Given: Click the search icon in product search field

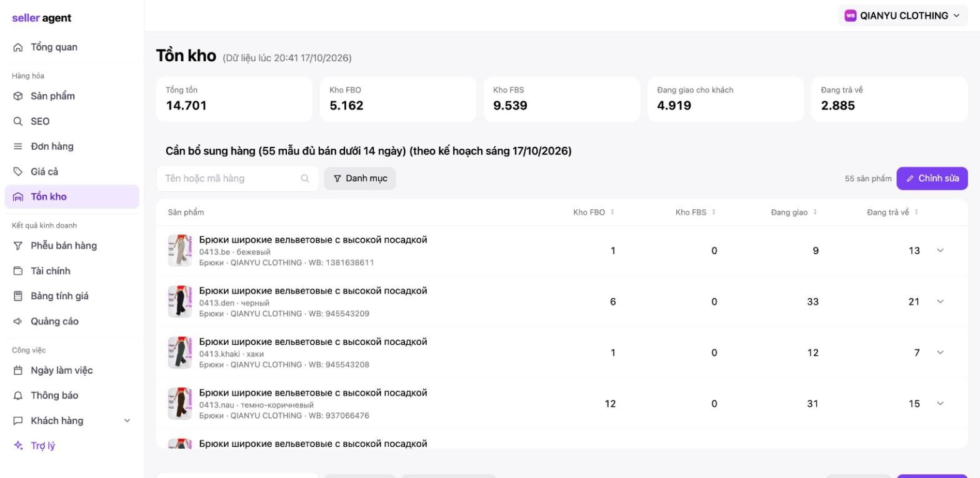Looking at the screenshot, I should (x=305, y=179).
